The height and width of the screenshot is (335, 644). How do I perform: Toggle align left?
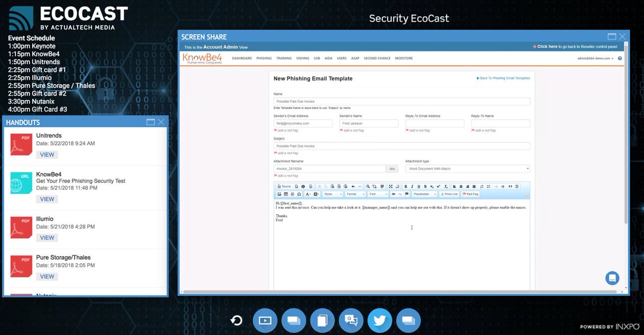coord(454,186)
